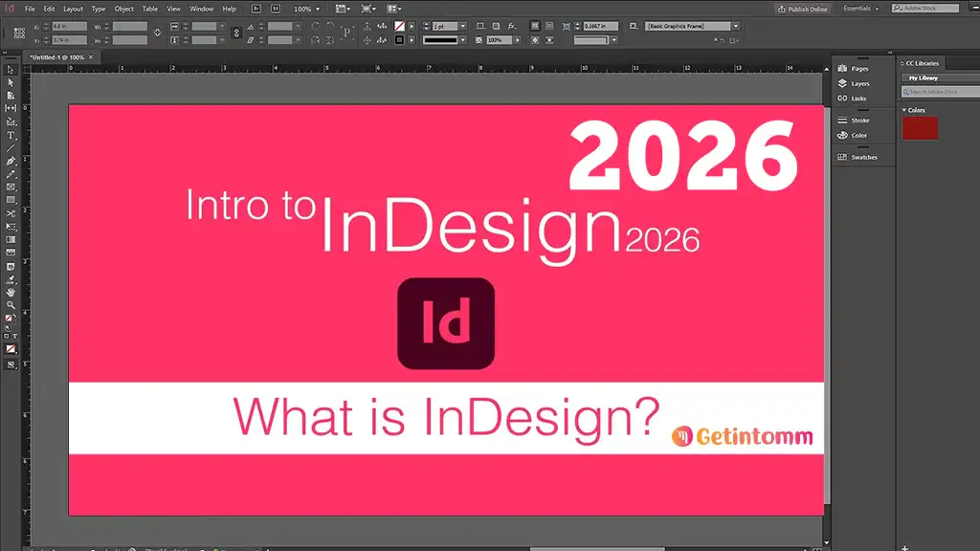This screenshot has height=551, width=980.
Task: Open the Stroke panel
Action: point(854,120)
